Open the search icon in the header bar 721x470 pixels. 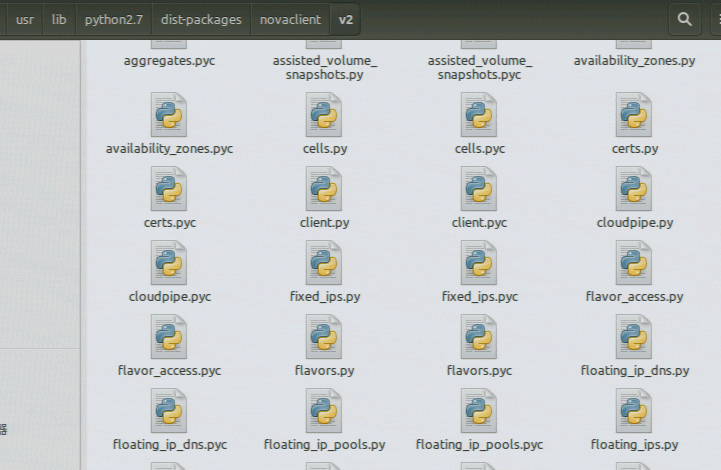click(x=684, y=19)
